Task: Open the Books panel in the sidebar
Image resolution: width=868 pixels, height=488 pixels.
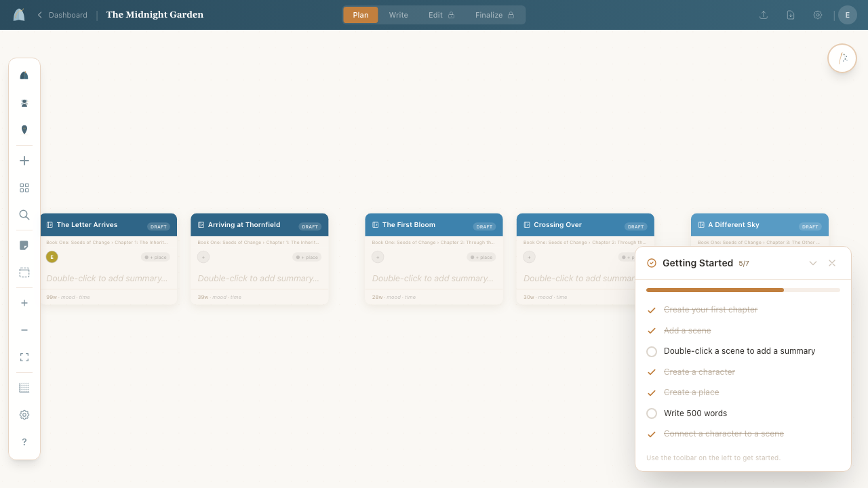Action: coord(24,75)
